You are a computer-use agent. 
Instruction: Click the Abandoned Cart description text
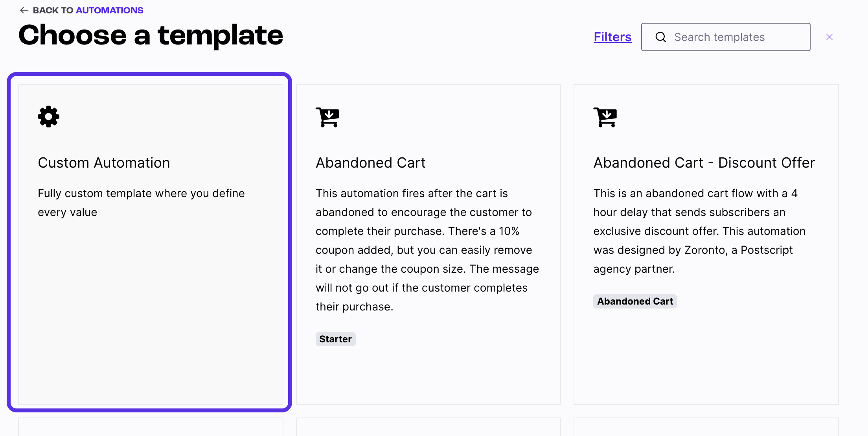point(427,250)
